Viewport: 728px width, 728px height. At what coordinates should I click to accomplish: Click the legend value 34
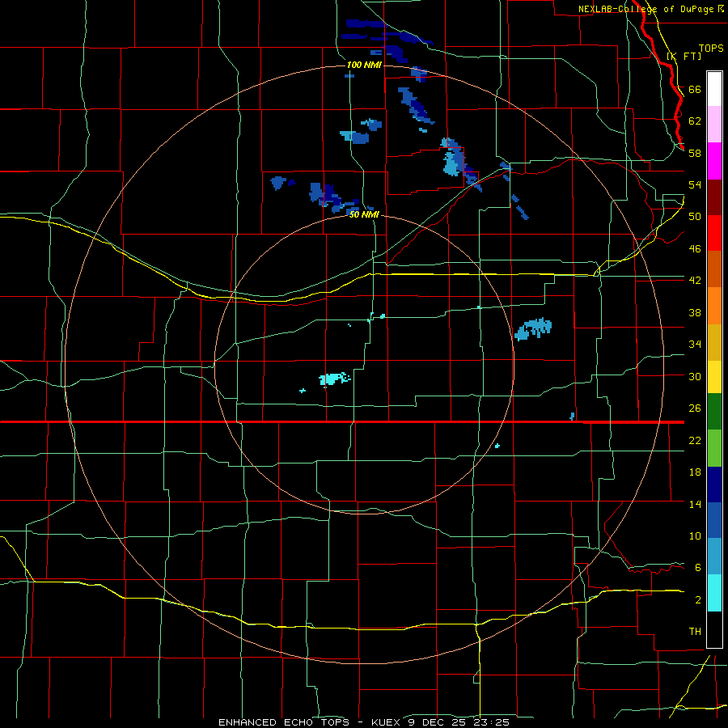pyautogui.click(x=695, y=345)
